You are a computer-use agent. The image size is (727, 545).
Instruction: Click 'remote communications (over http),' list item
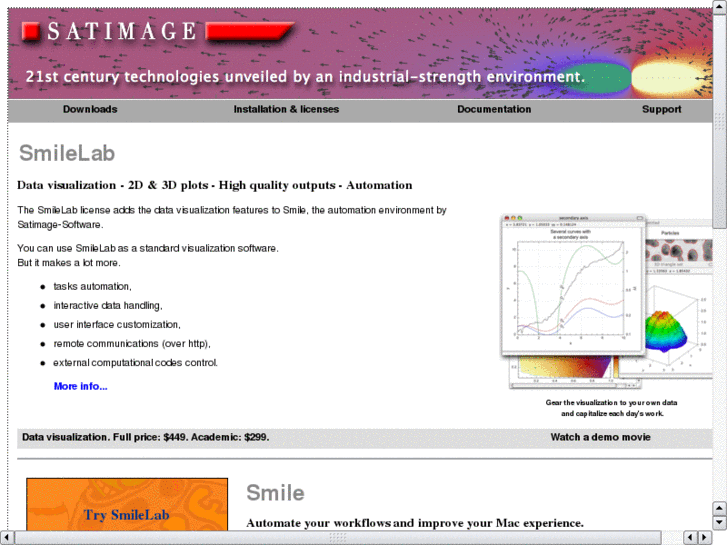[132, 344]
